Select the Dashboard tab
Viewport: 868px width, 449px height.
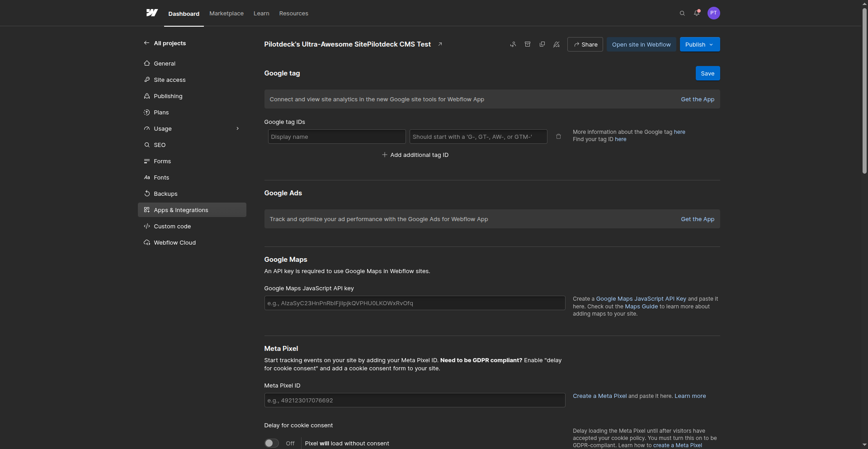184,14
